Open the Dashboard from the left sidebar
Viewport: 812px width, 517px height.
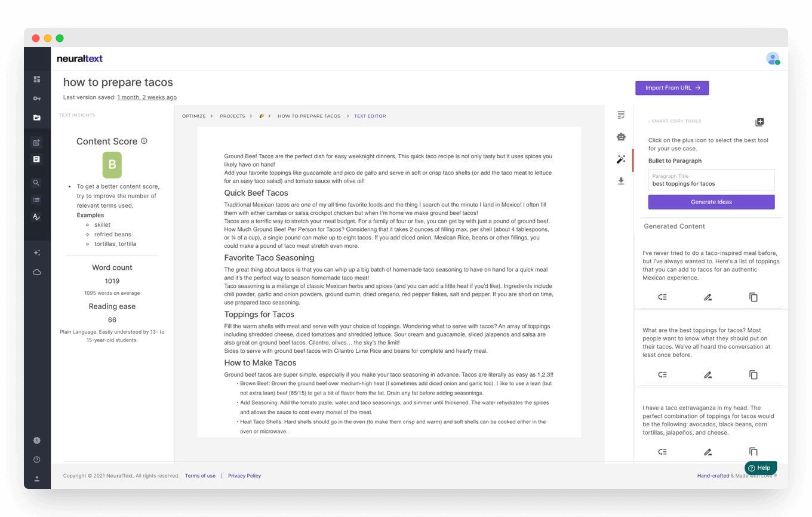pyautogui.click(x=36, y=79)
